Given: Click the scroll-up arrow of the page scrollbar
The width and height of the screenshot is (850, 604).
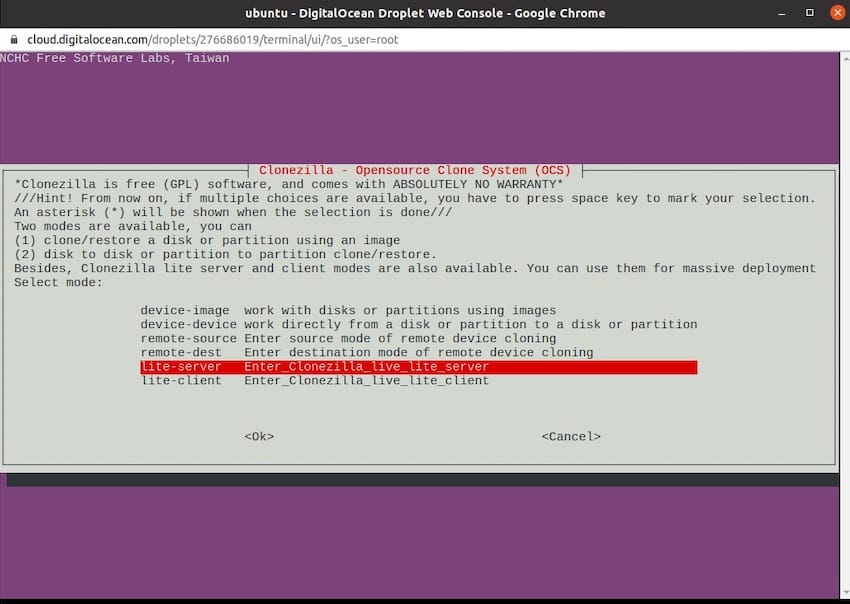Looking at the screenshot, I should click(x=845, y=57).
